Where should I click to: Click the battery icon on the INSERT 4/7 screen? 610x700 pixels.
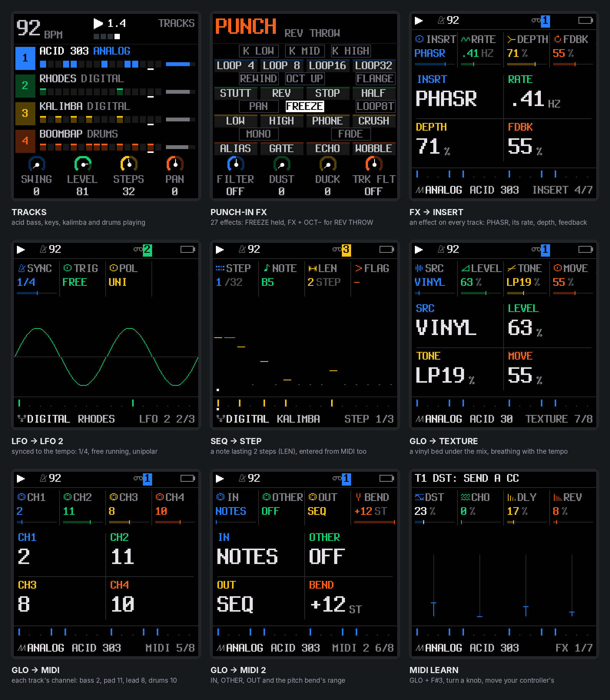pos(585,20)
